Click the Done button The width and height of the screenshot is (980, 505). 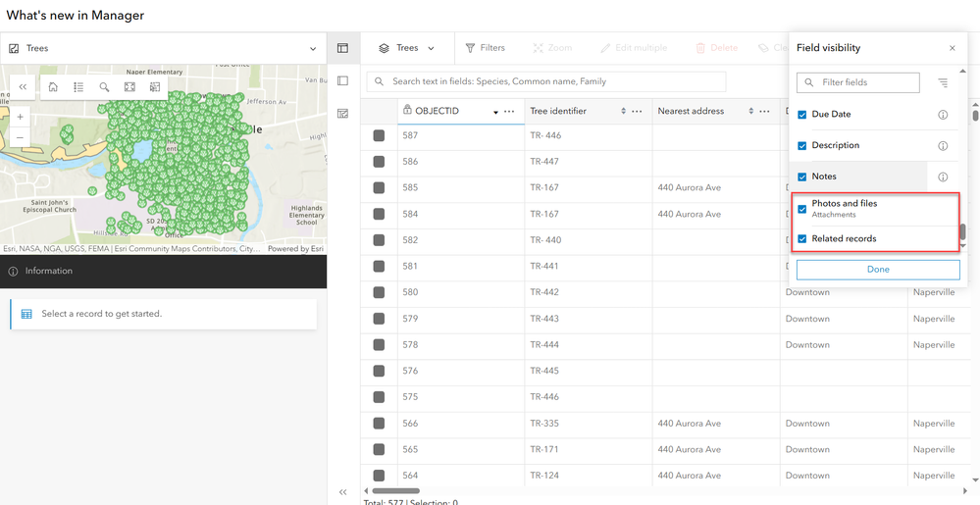878,270
